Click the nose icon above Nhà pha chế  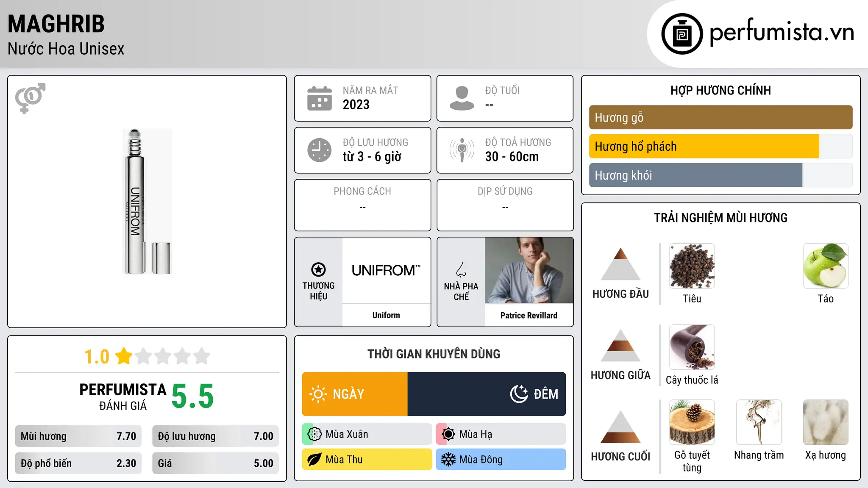(461, 269)
